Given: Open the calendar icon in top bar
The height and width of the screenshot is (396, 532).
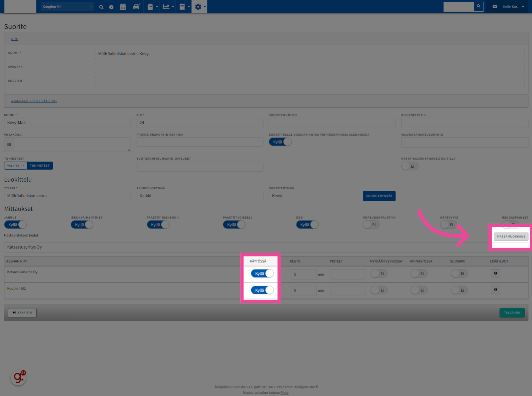Looking at the screenshot, I should point(123,7).
